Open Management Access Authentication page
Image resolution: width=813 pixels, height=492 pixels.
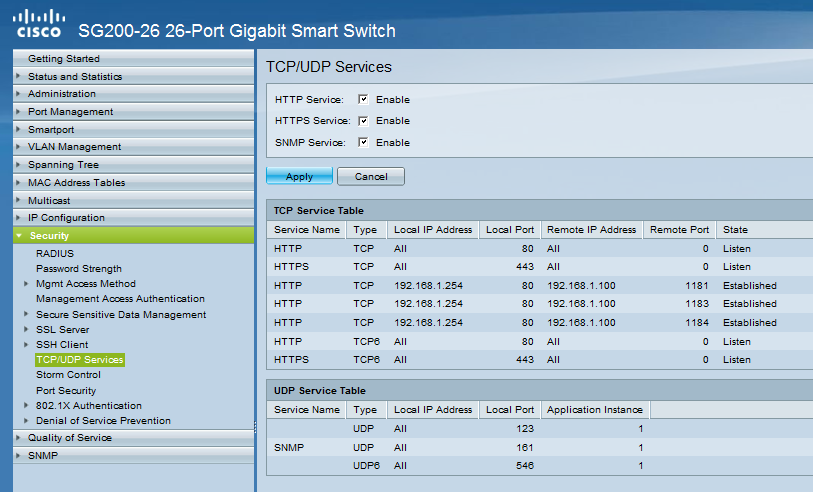pyautogui.click(x=120, y=299)
